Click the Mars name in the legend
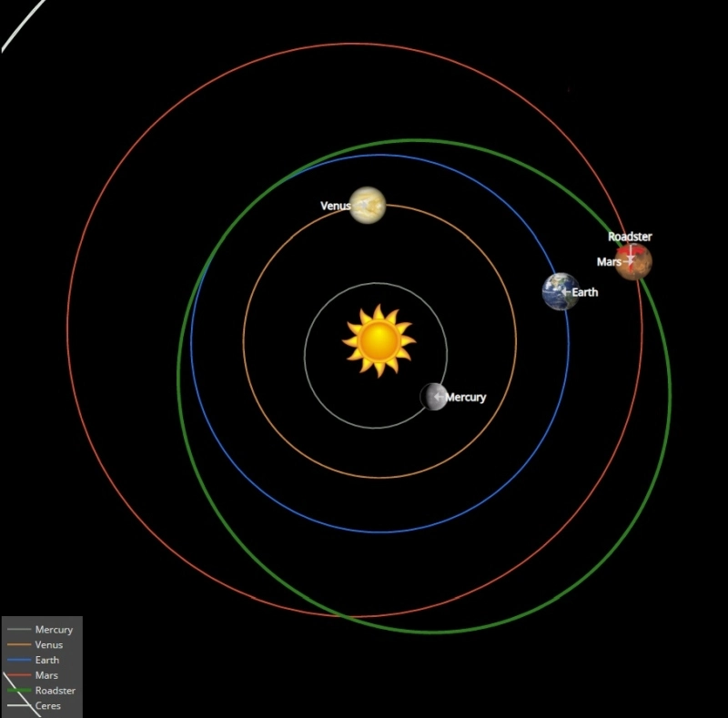 (46, 675)
